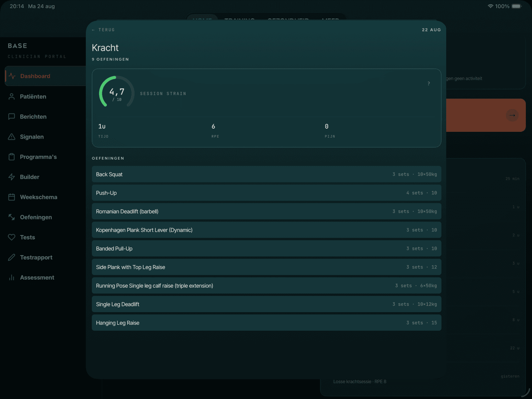The width and height of the screenshot is (532, 399).
Task: Click the Builder lightning bolt icon
Action: coord(12,177)
